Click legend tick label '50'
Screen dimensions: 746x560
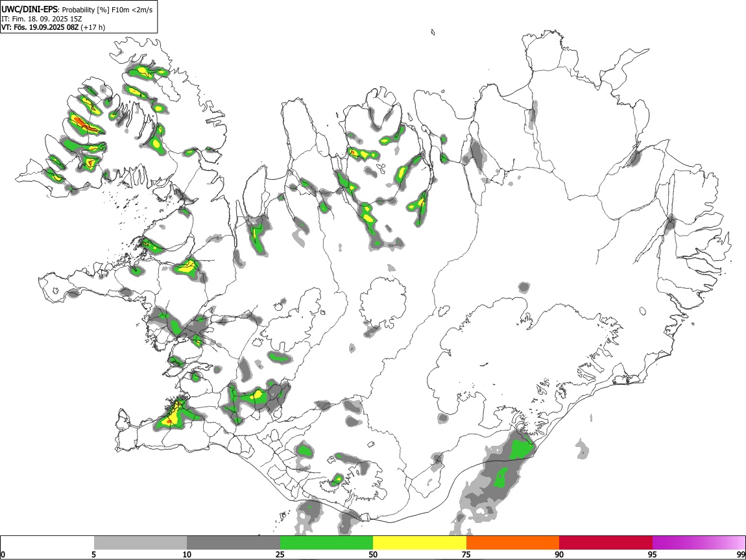[x=373, y=555]
